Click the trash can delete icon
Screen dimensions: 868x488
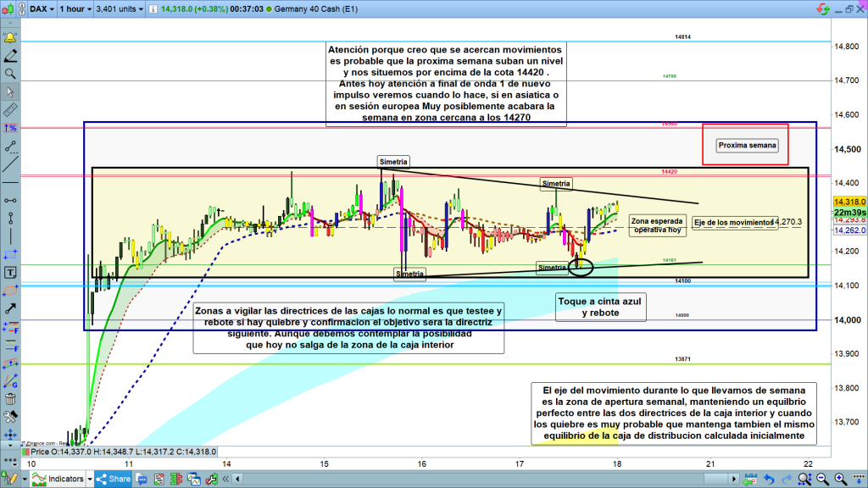[10, 400]
